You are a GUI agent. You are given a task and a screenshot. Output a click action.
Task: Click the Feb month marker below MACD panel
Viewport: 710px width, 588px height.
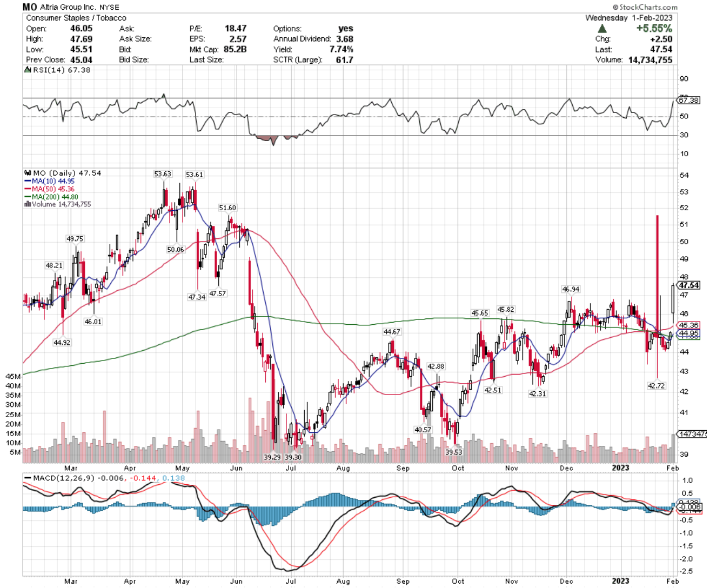point(672,581)
